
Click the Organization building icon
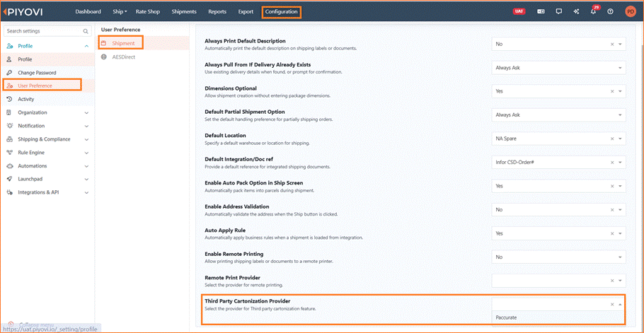pyautogui.click(x=9, y=112)
